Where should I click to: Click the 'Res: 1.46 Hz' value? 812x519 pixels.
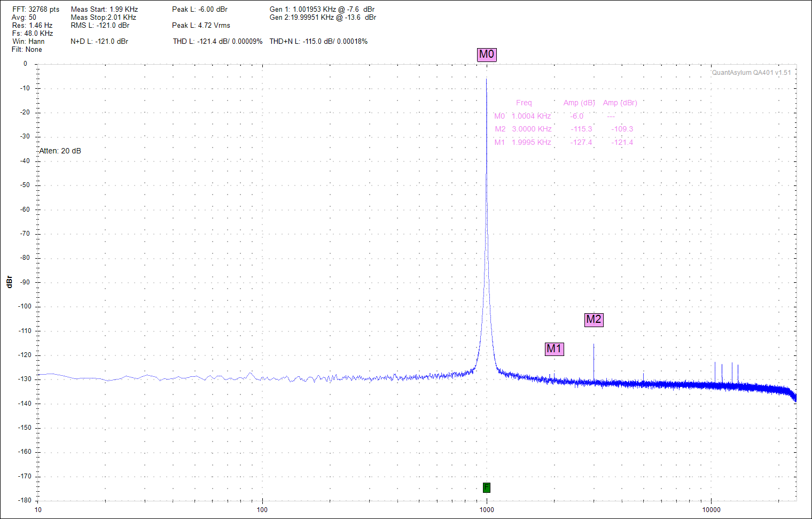click(32, 26)
